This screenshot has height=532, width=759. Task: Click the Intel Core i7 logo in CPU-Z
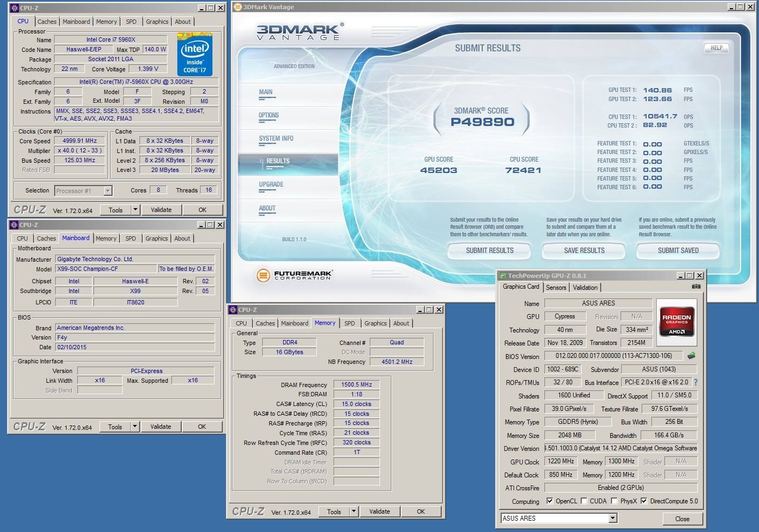195,55
